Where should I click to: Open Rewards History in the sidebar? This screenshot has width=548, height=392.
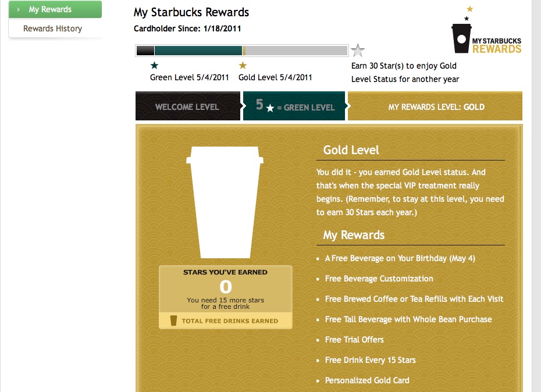[52, 28]
